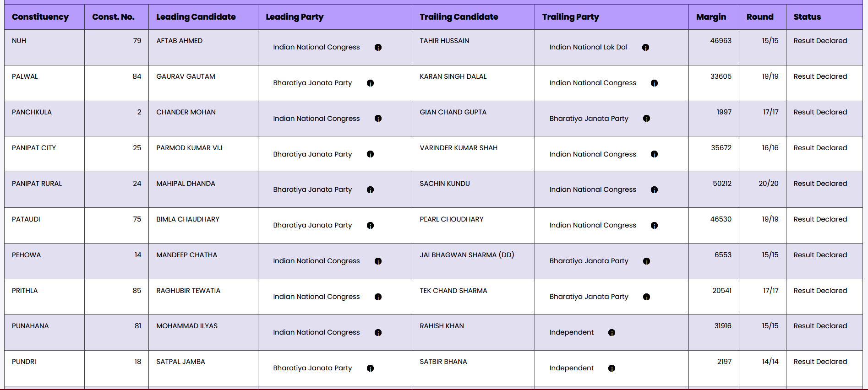
Task: Click info icon beside PUNDRI Independent party
Action: point(611,368)
